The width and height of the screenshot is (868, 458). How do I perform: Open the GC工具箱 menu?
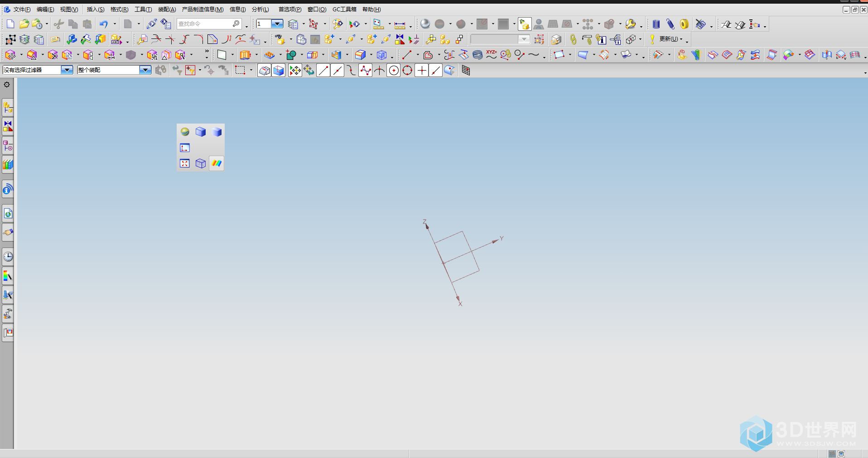[344, 9]
